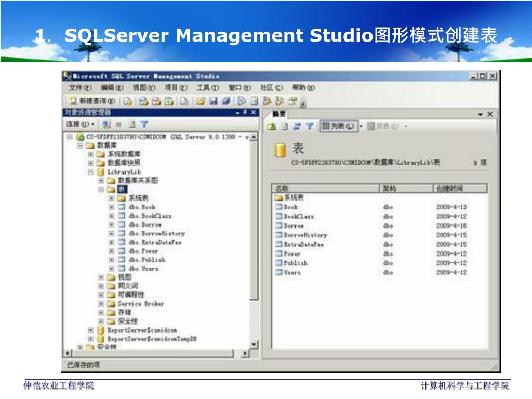This screenshot has height=399, width=532.
Task: Expand the dbo.Users table node
Action: 111,269
